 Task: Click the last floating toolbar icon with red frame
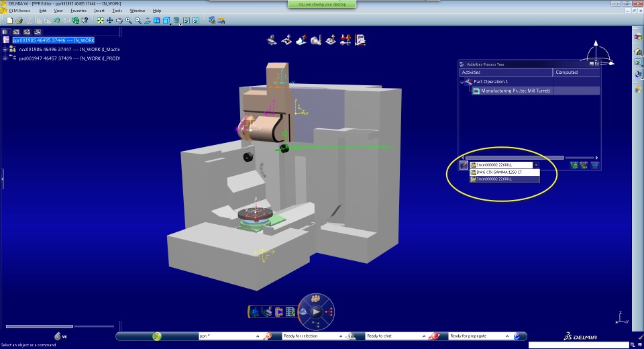click(x=360, y=40)
